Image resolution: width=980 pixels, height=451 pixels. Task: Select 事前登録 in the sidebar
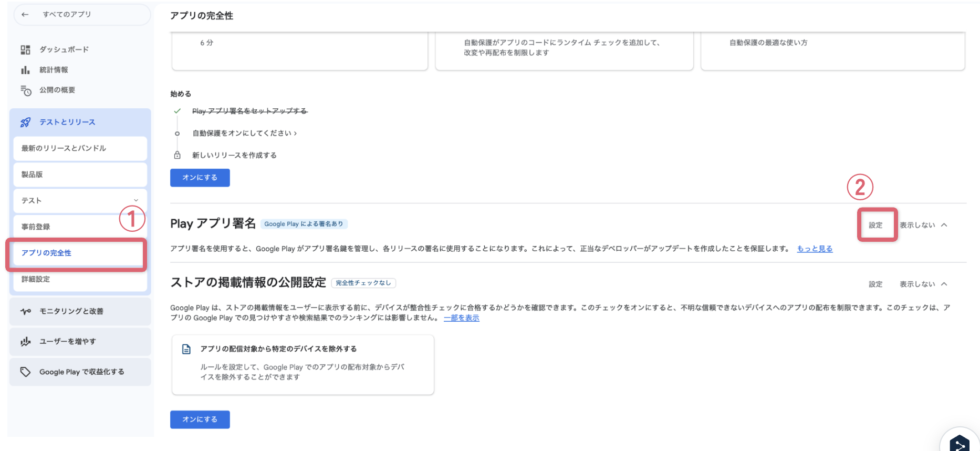[80, 227]
